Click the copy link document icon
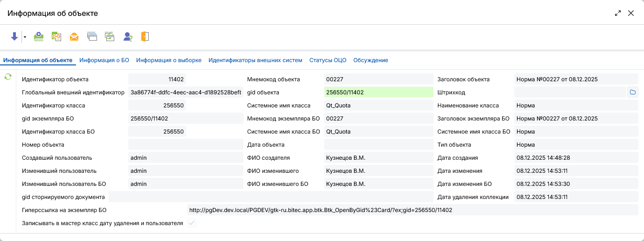The width and height of the screenshot is (644, 241). (56, 36)
